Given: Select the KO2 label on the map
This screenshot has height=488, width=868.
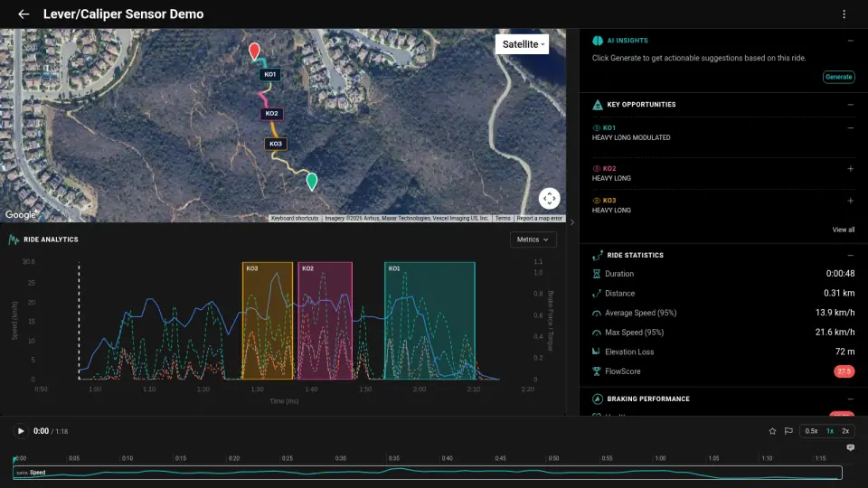Looking at the screenshot, I should pos(271,114).
